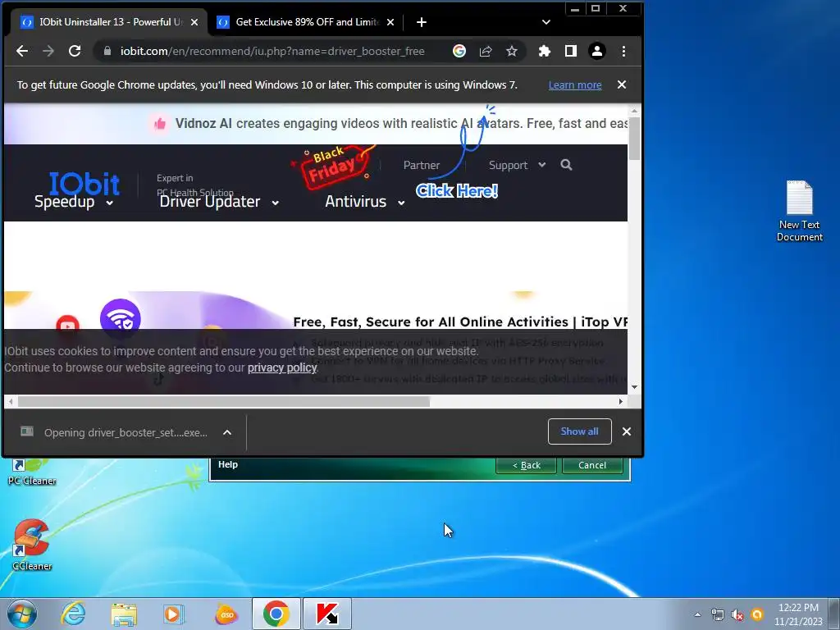Toggle Chrome side panel icon
Image resolution: width=840 pixels, height=630 pixels.
coord(571,51)
